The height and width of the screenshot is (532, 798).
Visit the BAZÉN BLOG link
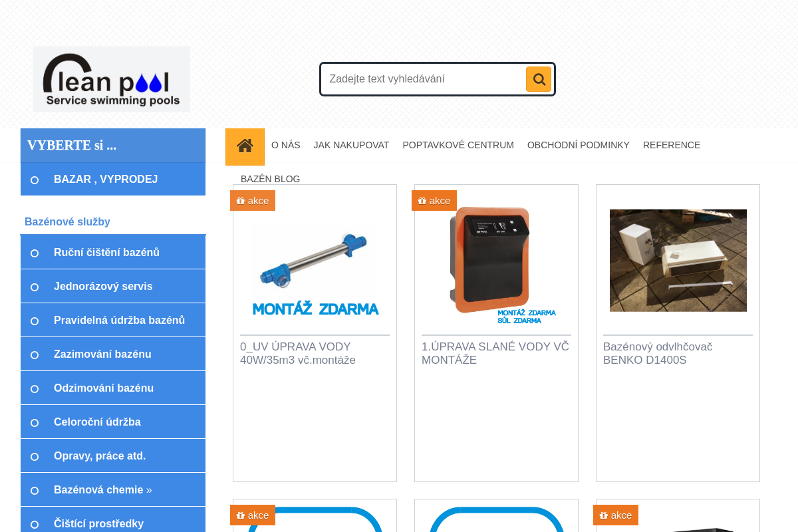(x=270, y=179)
